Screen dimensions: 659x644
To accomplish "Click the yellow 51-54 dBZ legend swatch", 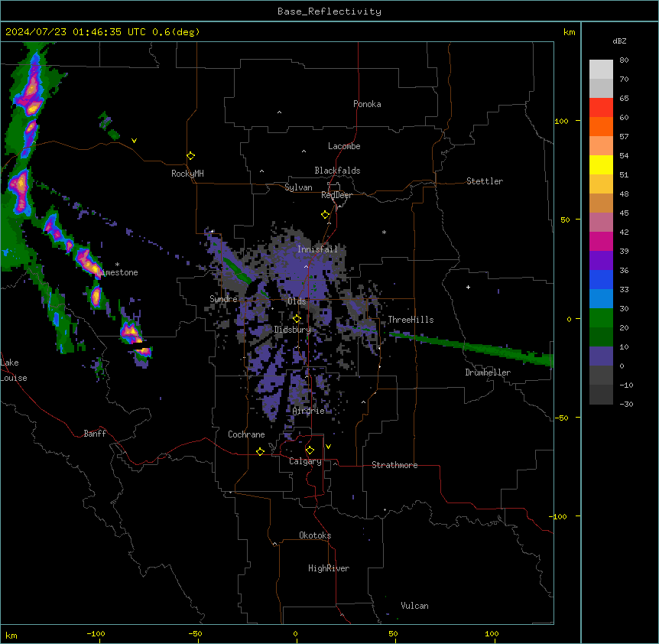I will 601,164.
